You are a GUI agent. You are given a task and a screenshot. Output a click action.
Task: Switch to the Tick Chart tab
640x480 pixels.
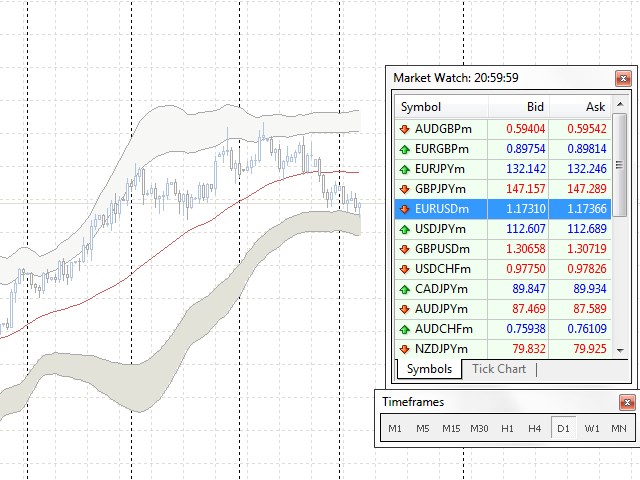click(x=499, y=369)
